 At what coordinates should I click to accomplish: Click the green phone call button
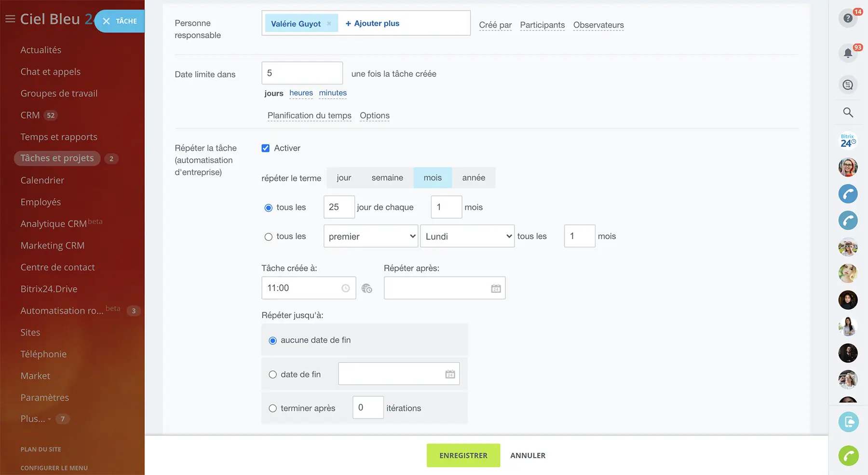(x=848, y=456)
